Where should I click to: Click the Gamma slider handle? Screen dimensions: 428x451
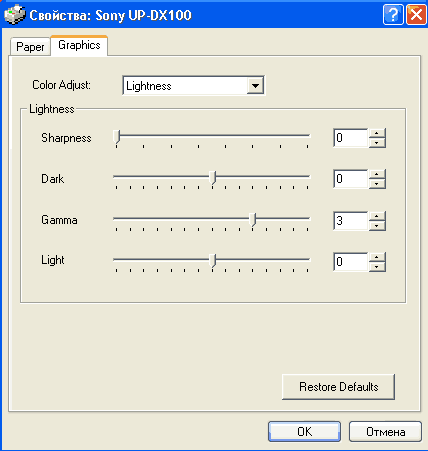tap(253, 220)
